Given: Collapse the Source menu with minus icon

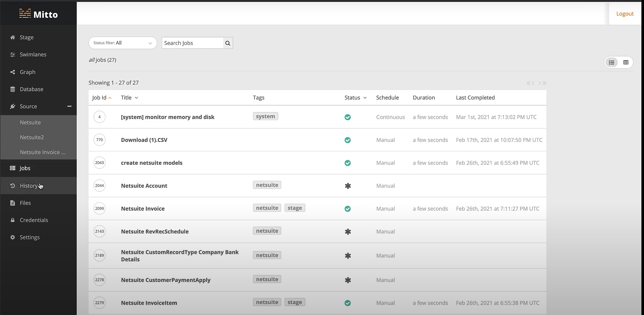Looking at the screenshot, I should tap(69, 106).
